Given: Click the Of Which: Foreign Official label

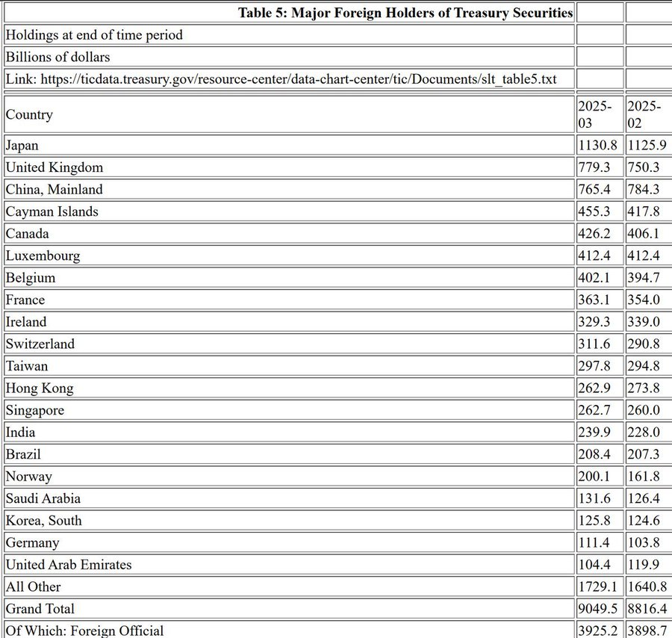Looking at the screenshot, I should [x=84, y=630].
